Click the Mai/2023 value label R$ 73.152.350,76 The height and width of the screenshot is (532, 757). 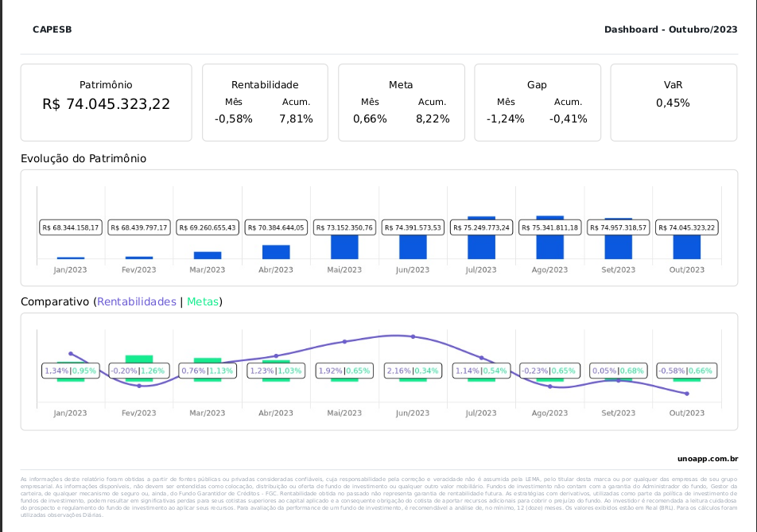click(344, 227)
